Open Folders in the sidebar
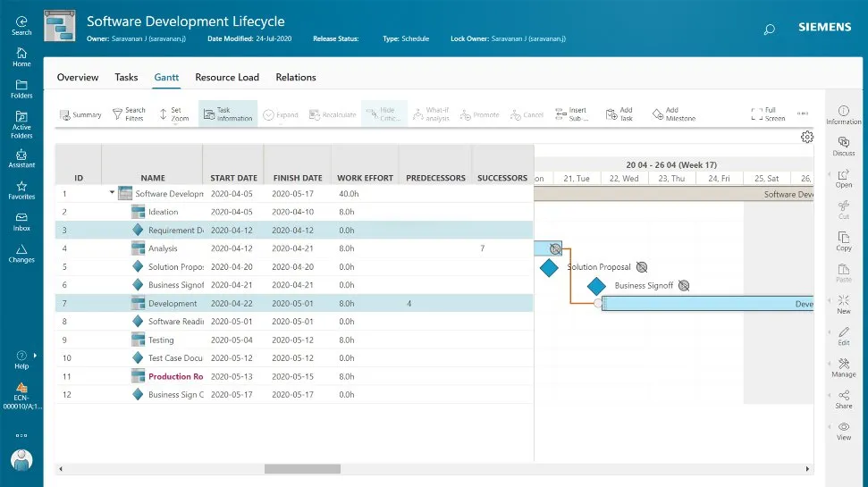 (x=21, y=88)
